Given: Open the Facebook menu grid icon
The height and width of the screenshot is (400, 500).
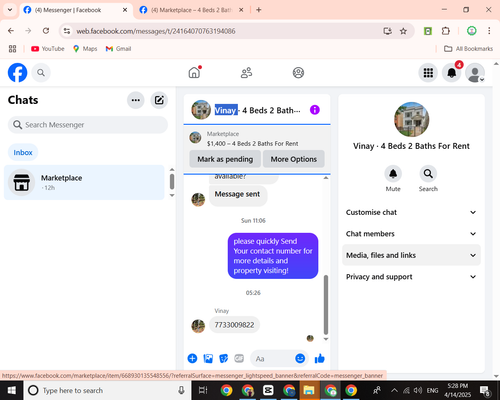Looking at the screenshot, I should pyautogui.click(x=428, y=73).
